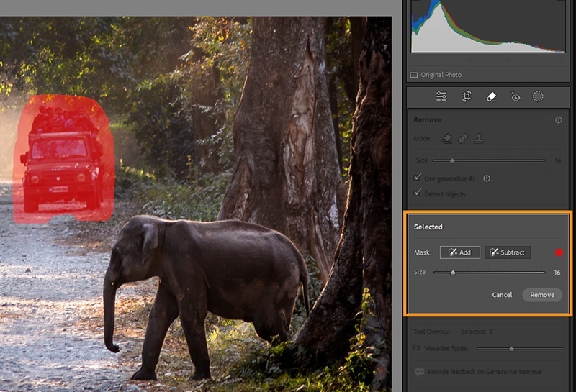This screenshot has height=392, width=576.
Task: Toggle the Original Photo checkbox
Action: tap(413, 75)
